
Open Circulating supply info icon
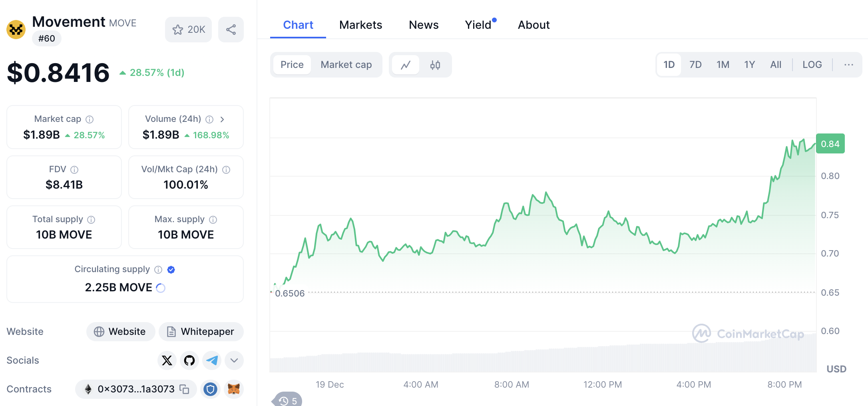[x=158, y=270]
